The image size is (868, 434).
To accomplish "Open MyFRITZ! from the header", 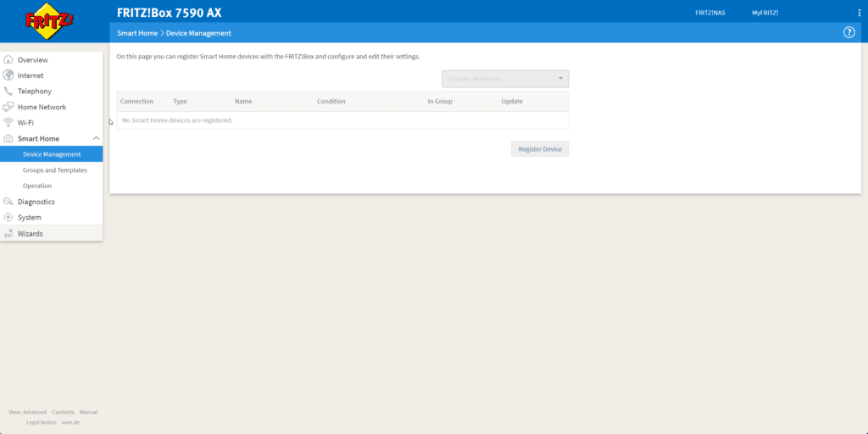I will click(765, 13).
